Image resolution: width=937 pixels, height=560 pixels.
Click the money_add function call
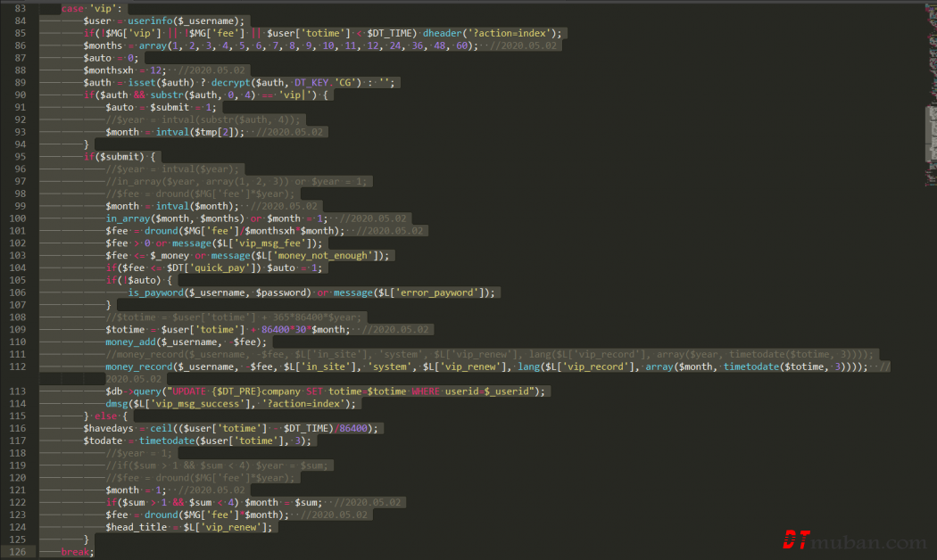pyautogui.click(x=132, y=342)
